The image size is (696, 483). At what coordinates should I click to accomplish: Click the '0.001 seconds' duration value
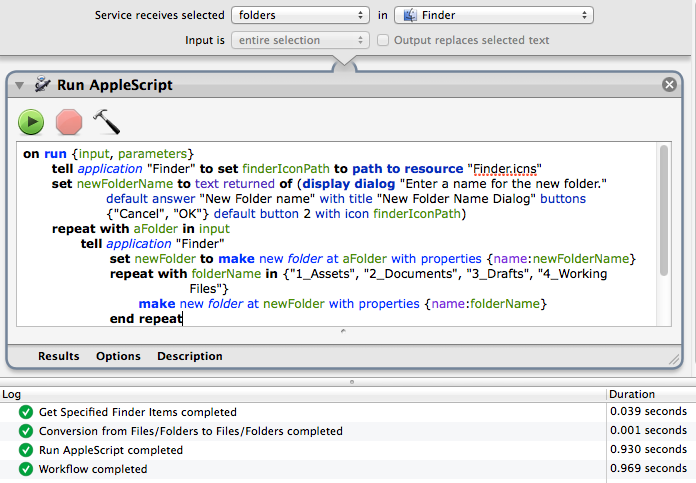click(648, 431)
